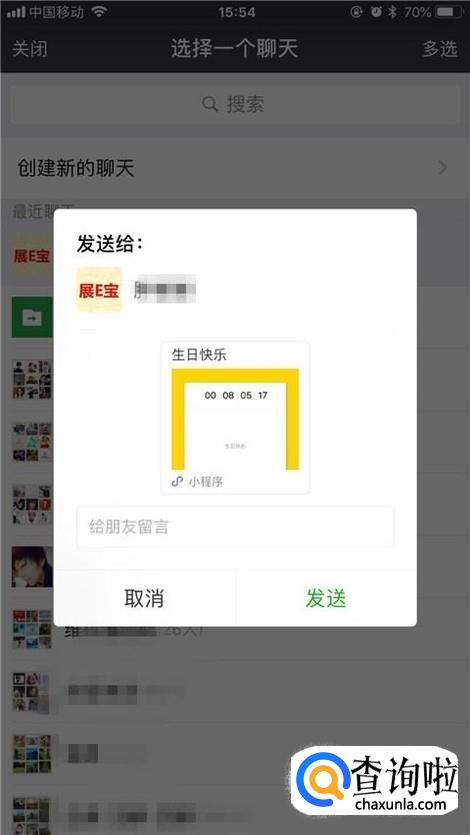Select the single-person portrait avatar chat
The height and width of the screenshot is (835, 470).
(x=32, y=567)
